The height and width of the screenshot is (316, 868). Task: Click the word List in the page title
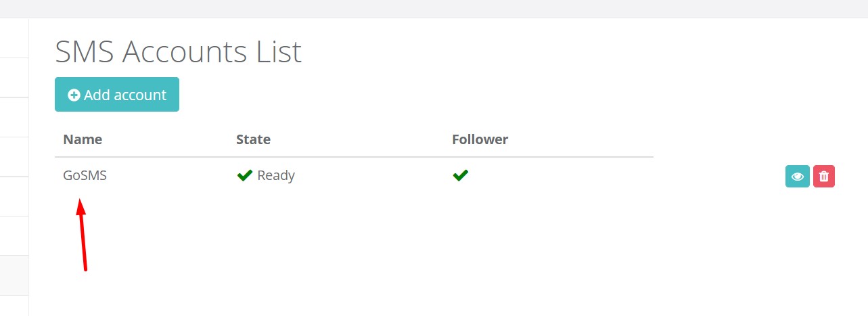(278, 52)
